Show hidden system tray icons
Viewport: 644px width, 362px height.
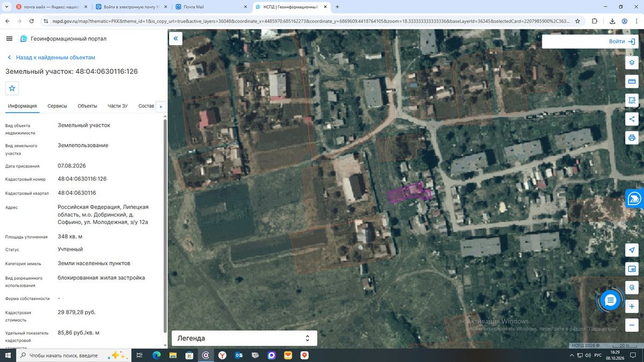571,356
